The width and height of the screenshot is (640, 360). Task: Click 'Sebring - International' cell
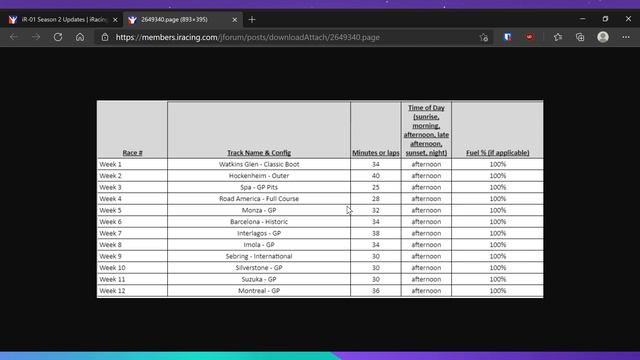pos(259,256)
